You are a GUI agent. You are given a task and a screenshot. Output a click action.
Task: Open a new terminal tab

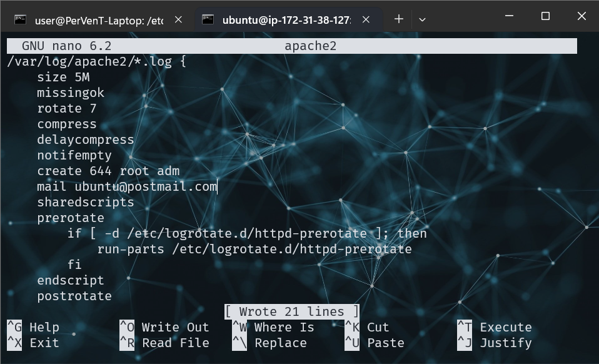(x=399, y=19)
